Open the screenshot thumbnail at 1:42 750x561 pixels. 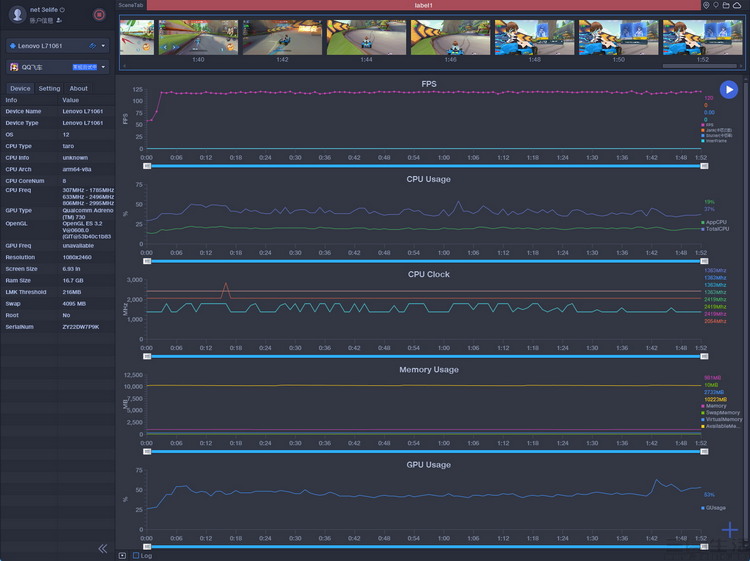pos(282,37)
